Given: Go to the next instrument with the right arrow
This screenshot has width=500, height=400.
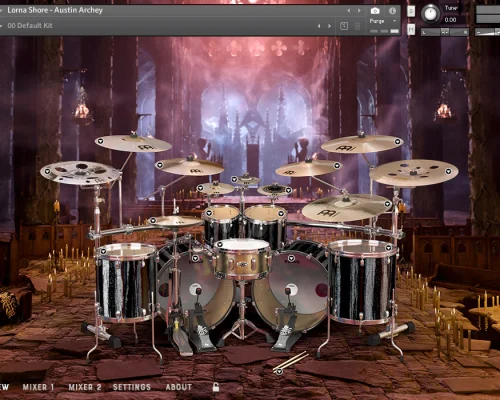Looking at the screenshot, I should [359, 11].
